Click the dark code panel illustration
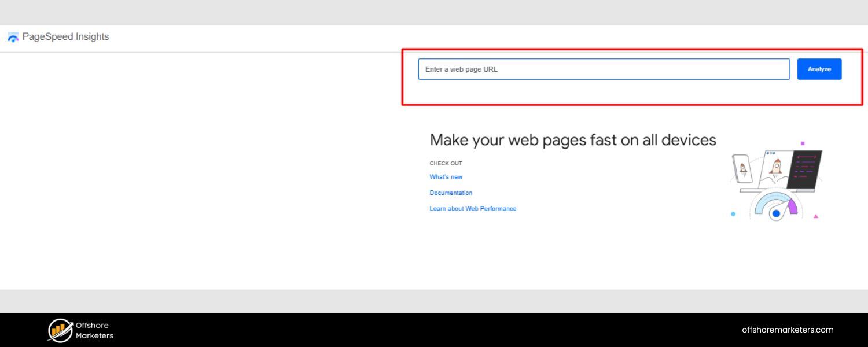This screenshot has height=347, width=868. click(805, 169)
